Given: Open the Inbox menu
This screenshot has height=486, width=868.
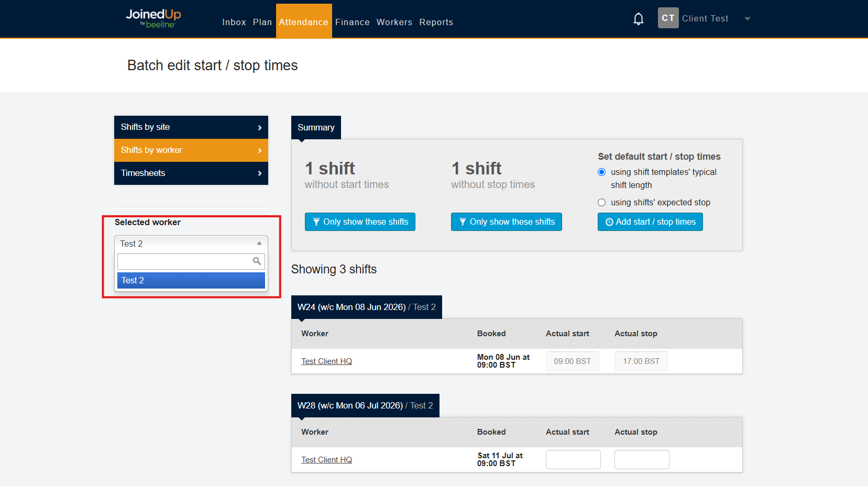Looking at the screenshot, I should [x=234, y=22].
